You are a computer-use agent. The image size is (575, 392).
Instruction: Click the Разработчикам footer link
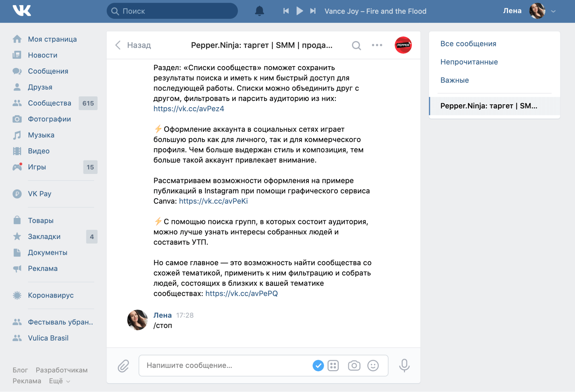[x=62, y=370]
